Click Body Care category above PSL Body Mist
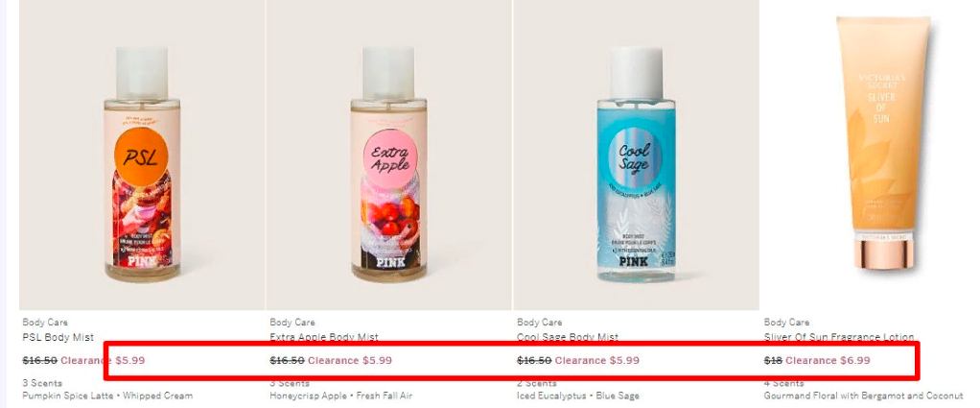980x408 pixels. click(x=45, y=323)
